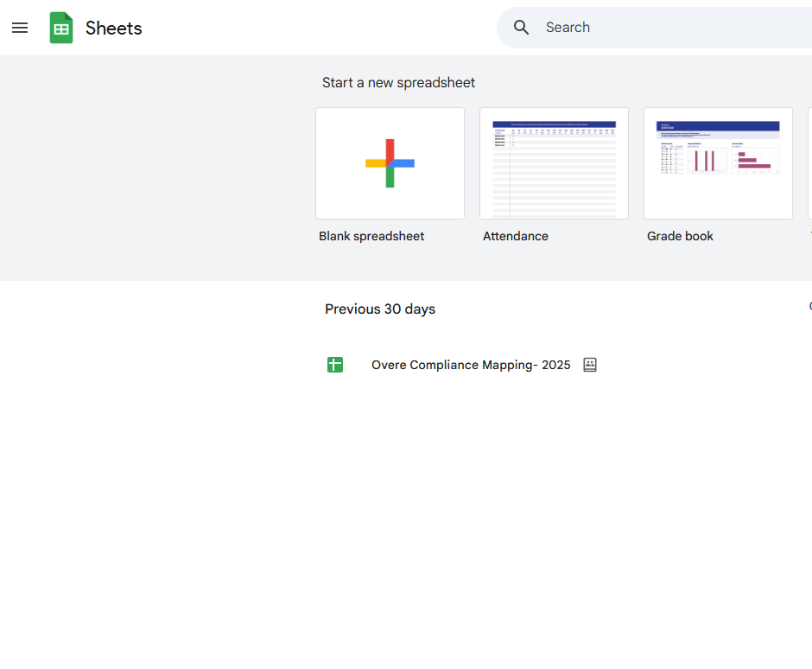Click the shared-file people icon
The image size is (812, 669).
(x=590, y=365)
